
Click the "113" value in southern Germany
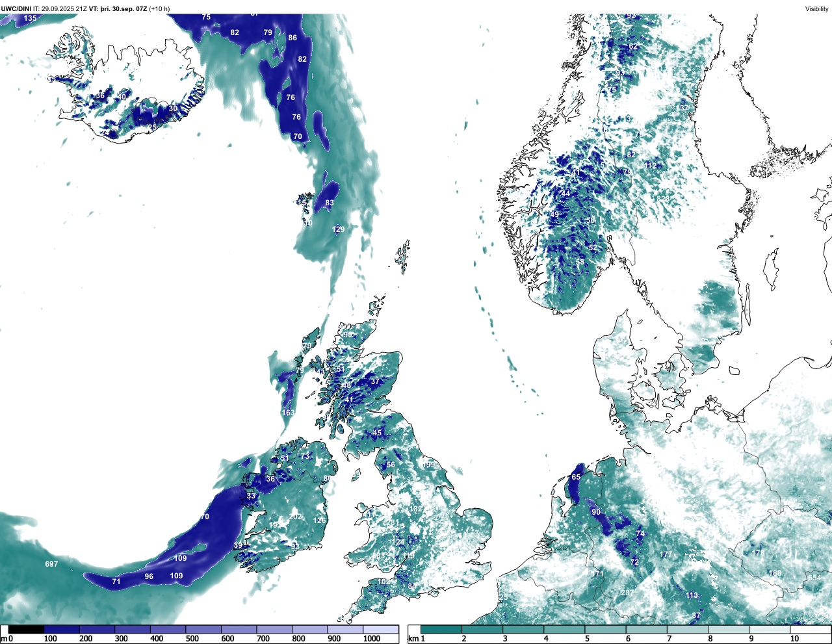[x=692, y=595]
